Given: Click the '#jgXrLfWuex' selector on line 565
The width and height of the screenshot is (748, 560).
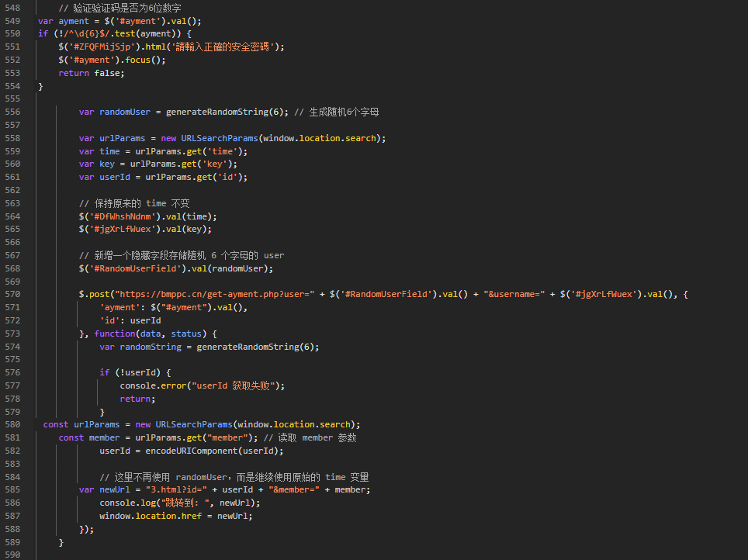Looking at the screenshot, I should 123,230.
